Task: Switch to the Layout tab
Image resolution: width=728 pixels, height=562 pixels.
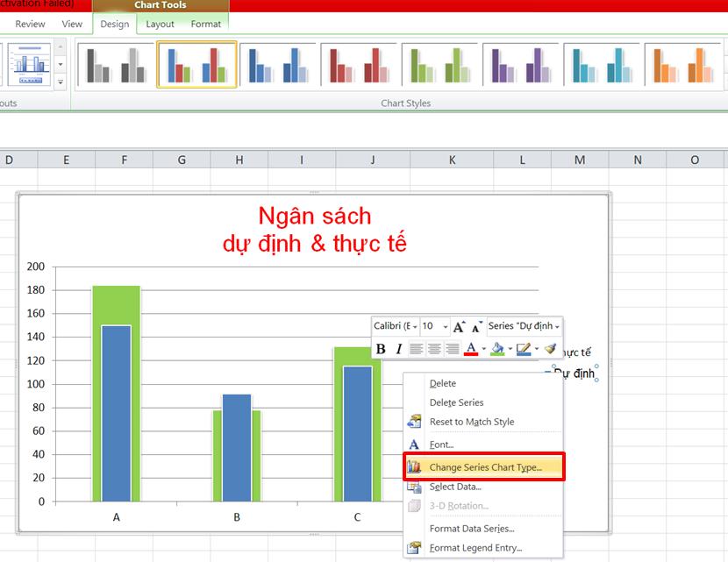Action: [x=160, y=24]
